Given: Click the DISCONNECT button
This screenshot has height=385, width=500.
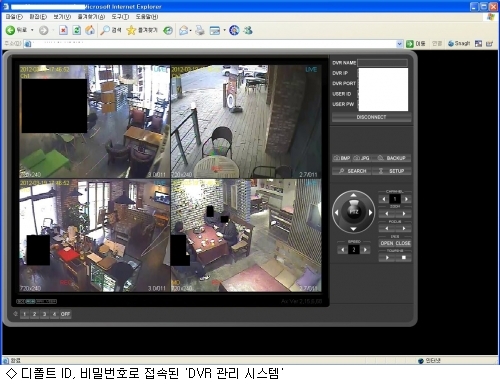Looking at the screenshot, I should (x=371, y=117).
